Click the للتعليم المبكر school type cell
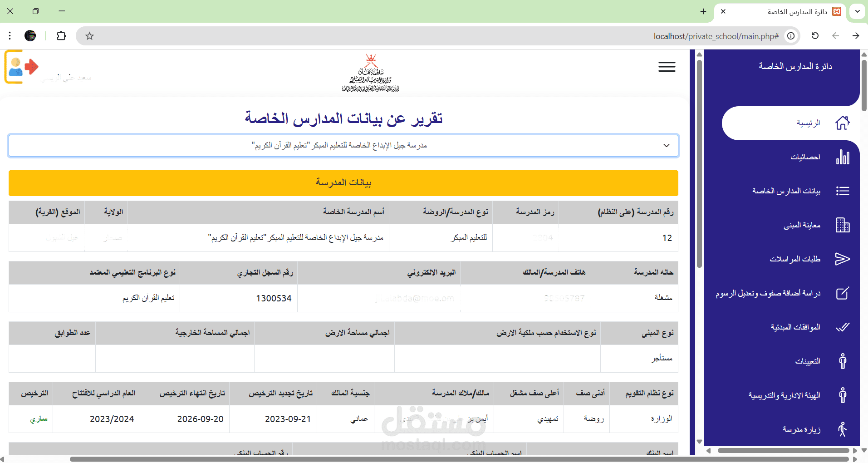The width and height of the screenshot is (868, 463). click(441, 238)
